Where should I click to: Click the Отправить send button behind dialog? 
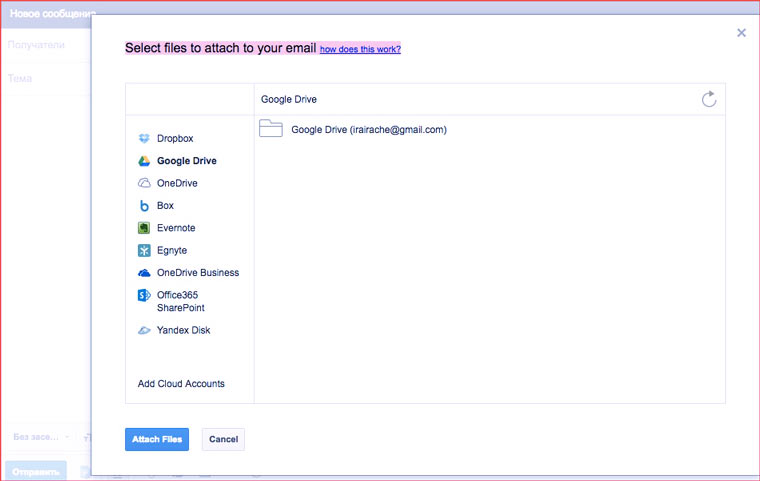[36, 471]
